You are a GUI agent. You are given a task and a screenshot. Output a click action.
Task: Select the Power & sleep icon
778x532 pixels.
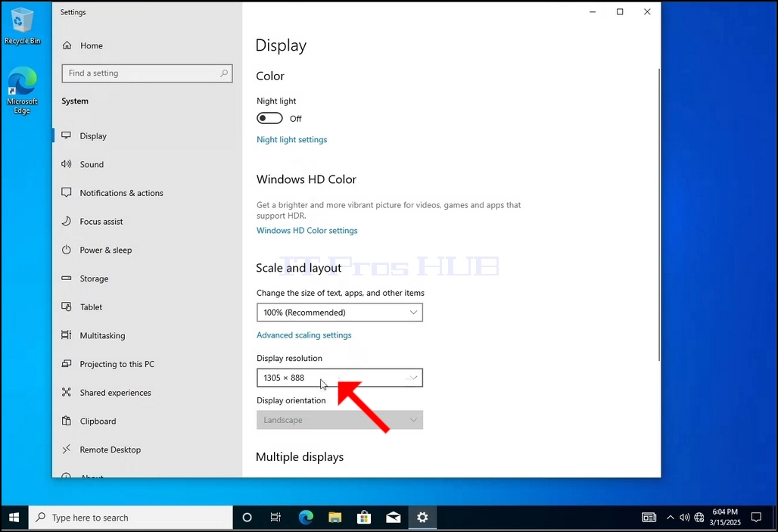pos(67,250)
